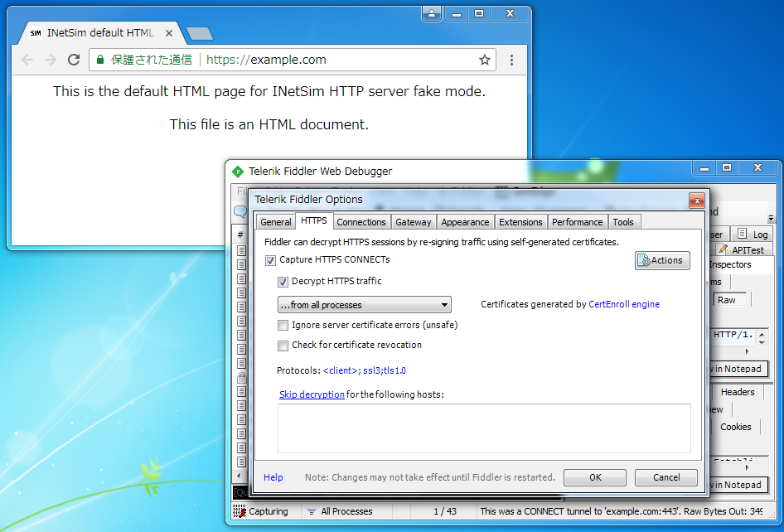Click the skip decryption hosts text box
784x532 pixels.
pyautogui.click(x=484, y=428)
